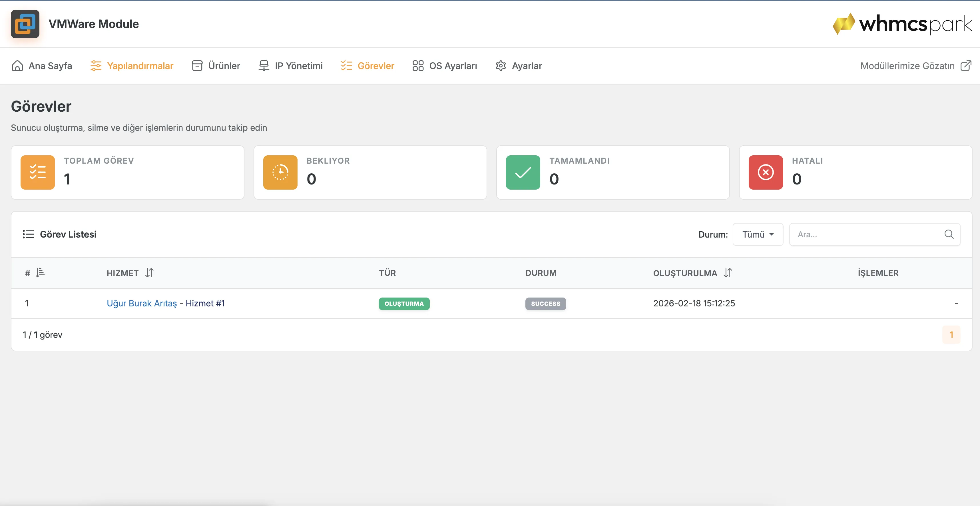Click the TÜR column header
980x506 pixels.
tap(387, 273)
